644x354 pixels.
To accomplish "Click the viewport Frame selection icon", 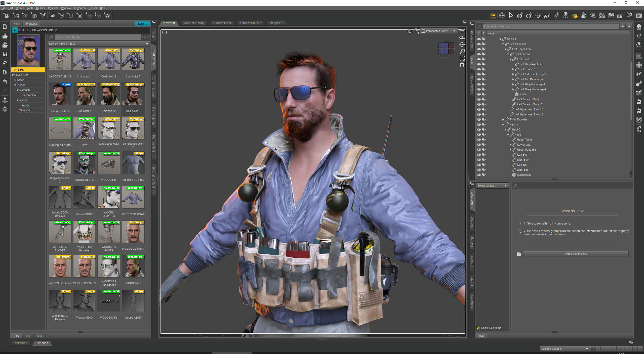I will (x=462, y=58).
